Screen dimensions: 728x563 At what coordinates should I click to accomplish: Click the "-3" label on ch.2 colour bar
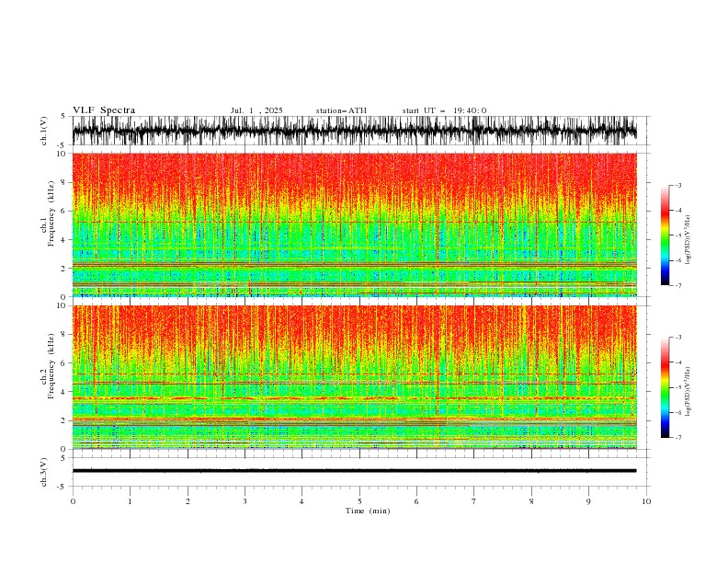click(x=677, y=338)
